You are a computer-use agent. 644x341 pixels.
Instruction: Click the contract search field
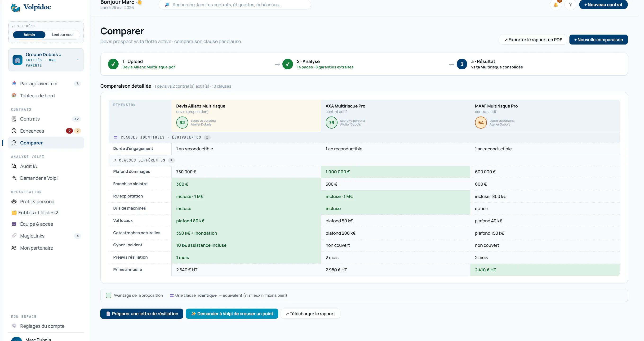(x=235, y=4)
